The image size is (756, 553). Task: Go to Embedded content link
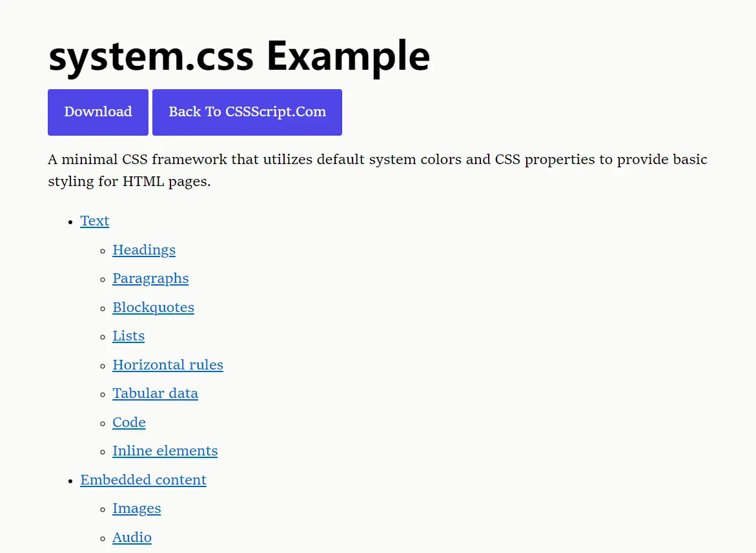[143, 479]
